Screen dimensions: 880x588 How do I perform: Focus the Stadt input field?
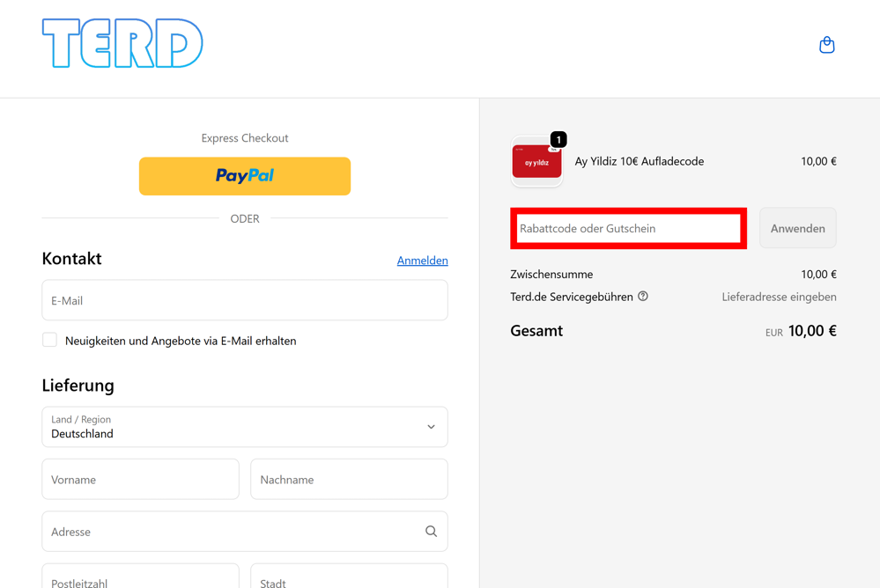pyautogui.click(x=349, y=577)
